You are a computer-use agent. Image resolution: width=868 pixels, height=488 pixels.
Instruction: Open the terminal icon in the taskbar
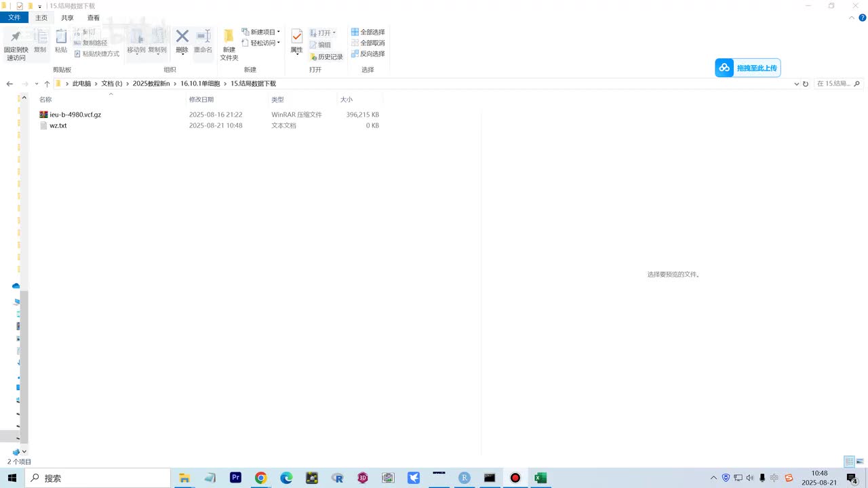pos(490,478)
